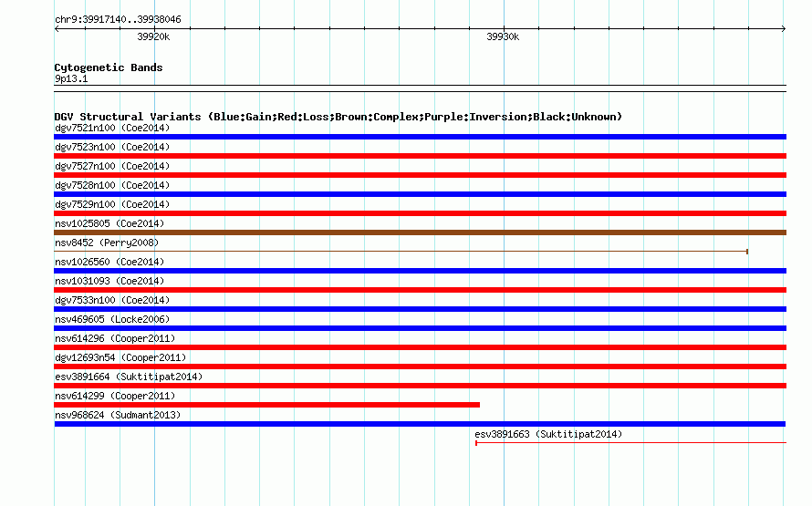The height and width of the screenshot is (506, 812).
Task: Click the blue nsv1026560 gain bar
Action: click(420, 271)
